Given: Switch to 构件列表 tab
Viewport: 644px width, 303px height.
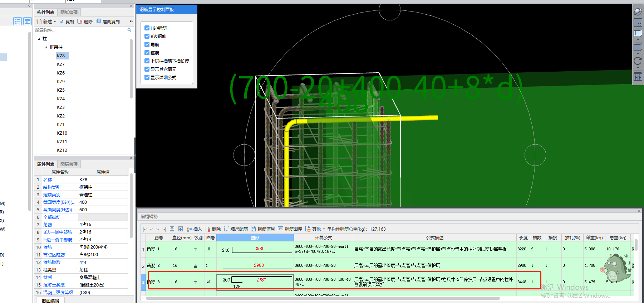Looking at the screenshot, I should 46,13.
